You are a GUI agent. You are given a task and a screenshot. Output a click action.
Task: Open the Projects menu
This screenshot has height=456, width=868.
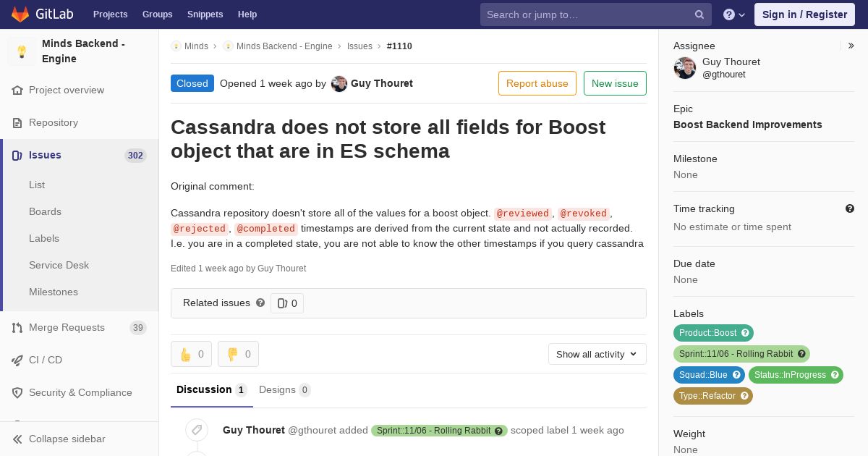110,14
